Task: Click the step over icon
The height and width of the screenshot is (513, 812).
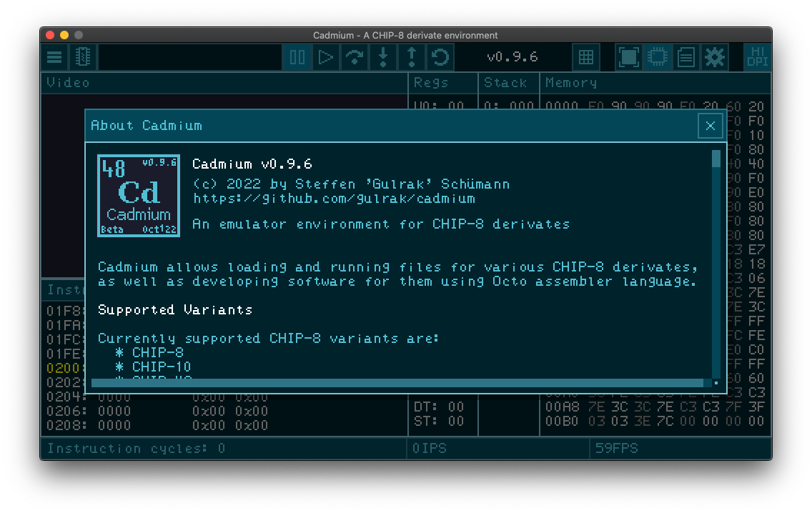Action: coord(355,57)
